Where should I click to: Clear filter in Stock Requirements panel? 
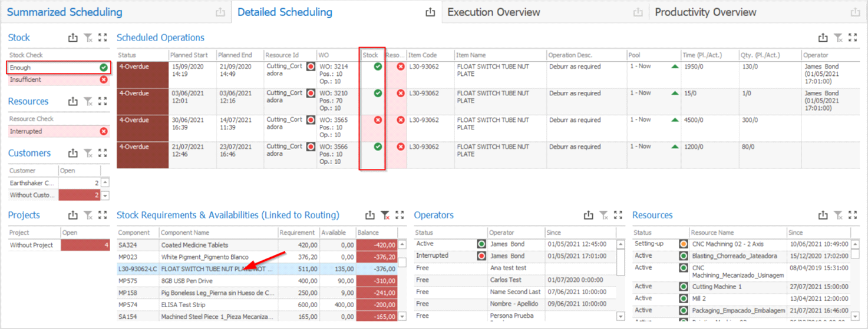click(385, 215)
